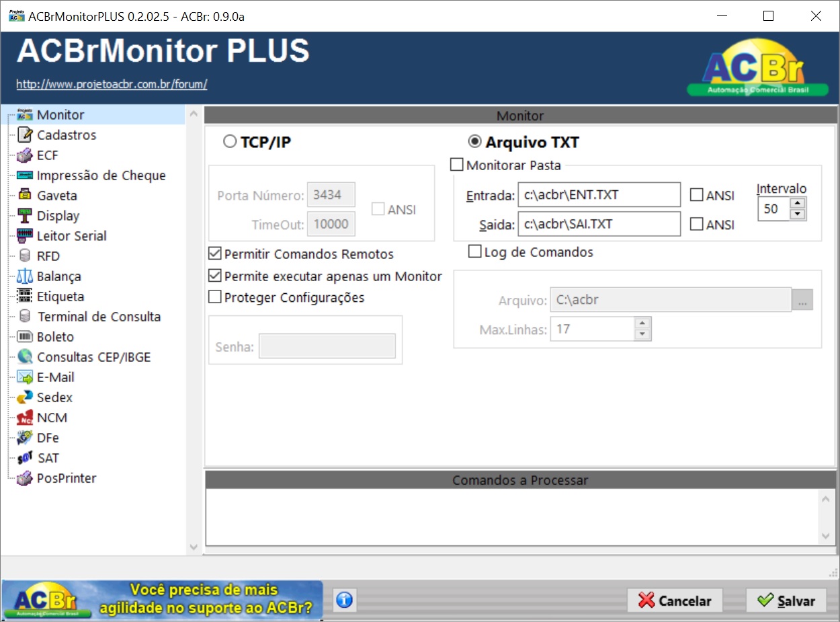
Task: Click the ECF printer icon
Action: pyautogui.click(x=25, y=155)
